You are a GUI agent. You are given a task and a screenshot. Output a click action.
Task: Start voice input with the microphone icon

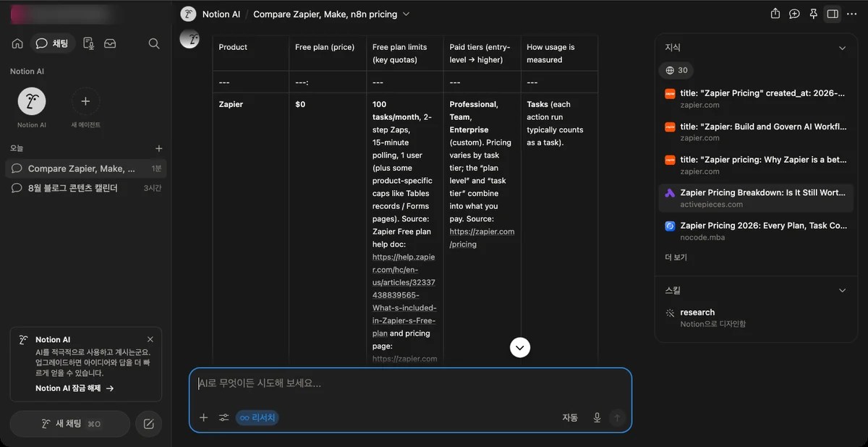[597, 417]
